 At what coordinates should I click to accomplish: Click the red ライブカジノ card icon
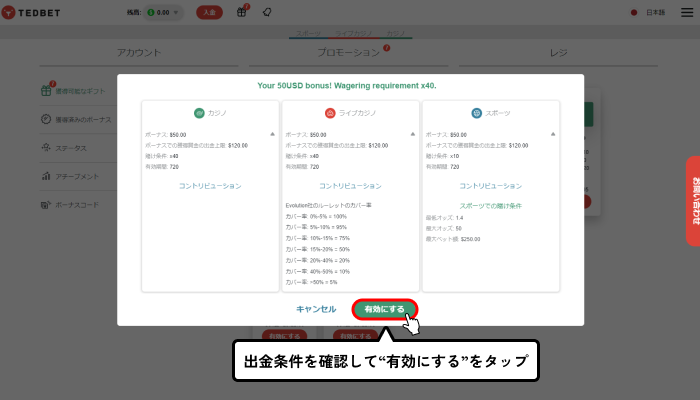tap(330, 113)
